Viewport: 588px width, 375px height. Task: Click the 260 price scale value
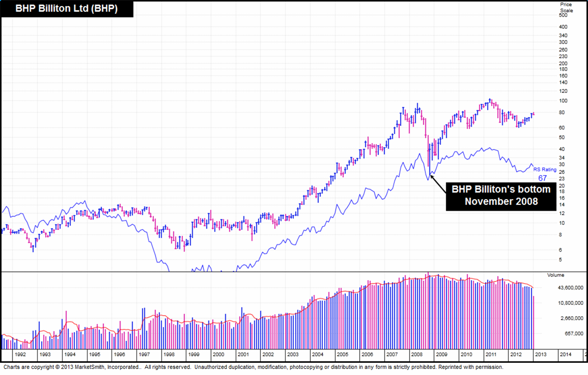tap(563, 50)
